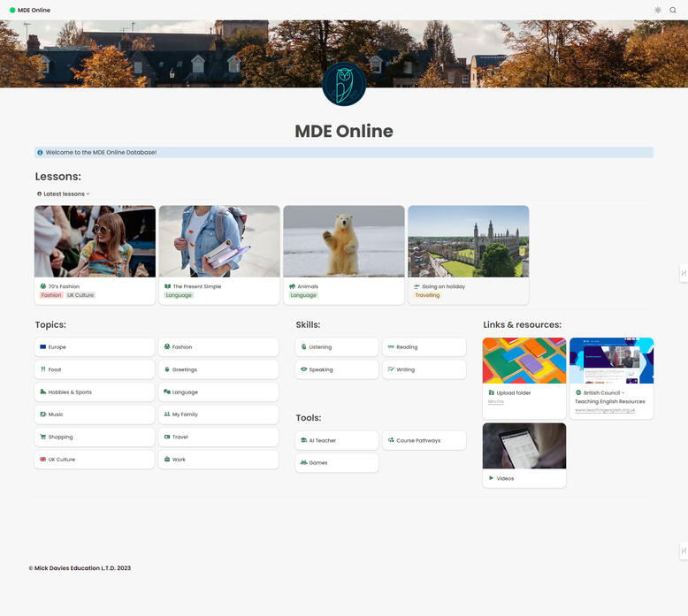Image resolution: width=688 pixels, height=616 pixels.
Task: Click the My Family people icon
Action: coord(167,414)
